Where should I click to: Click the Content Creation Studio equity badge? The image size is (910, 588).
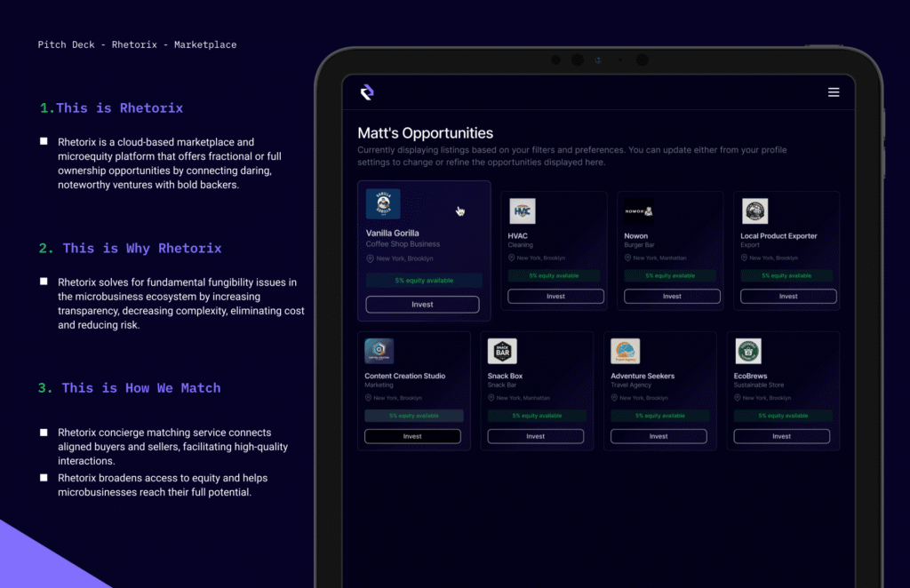[x=413, y=416]
